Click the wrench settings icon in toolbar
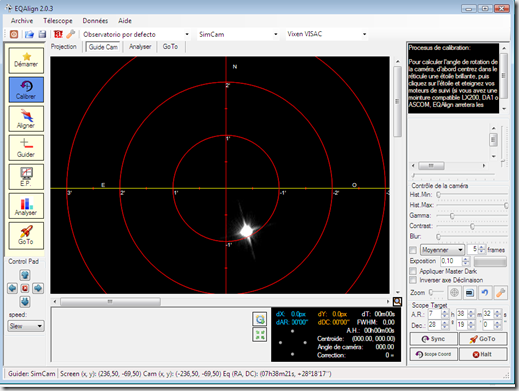The image size is (519, 391). click(x=70, y=34)
